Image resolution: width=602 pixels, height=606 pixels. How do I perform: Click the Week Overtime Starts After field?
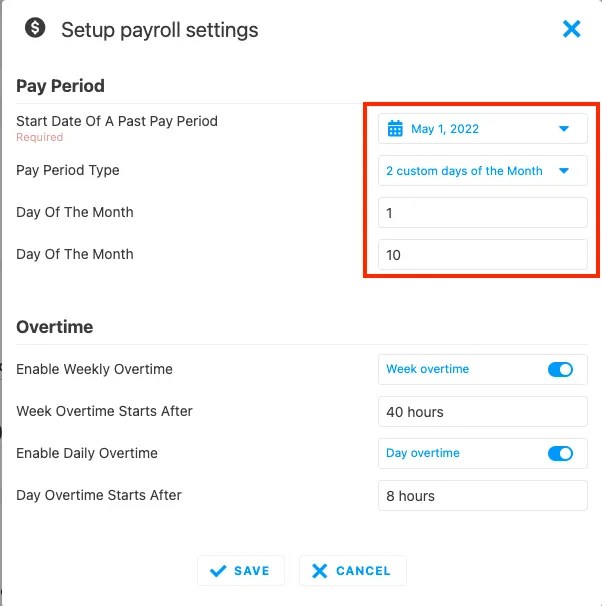(x=482, y=412)
